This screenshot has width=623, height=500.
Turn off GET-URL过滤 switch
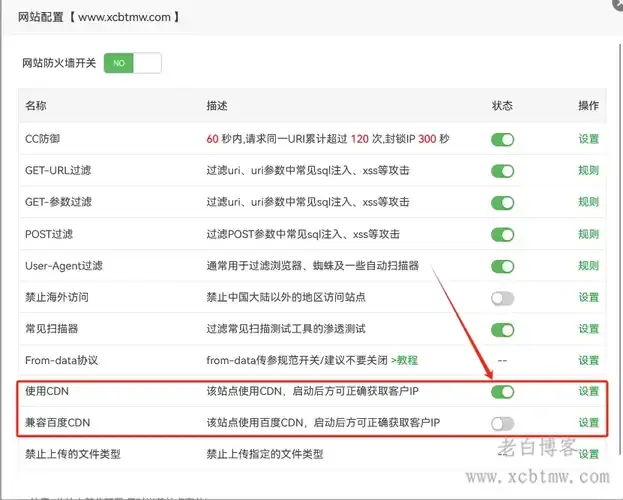click(x=502, y=171)
